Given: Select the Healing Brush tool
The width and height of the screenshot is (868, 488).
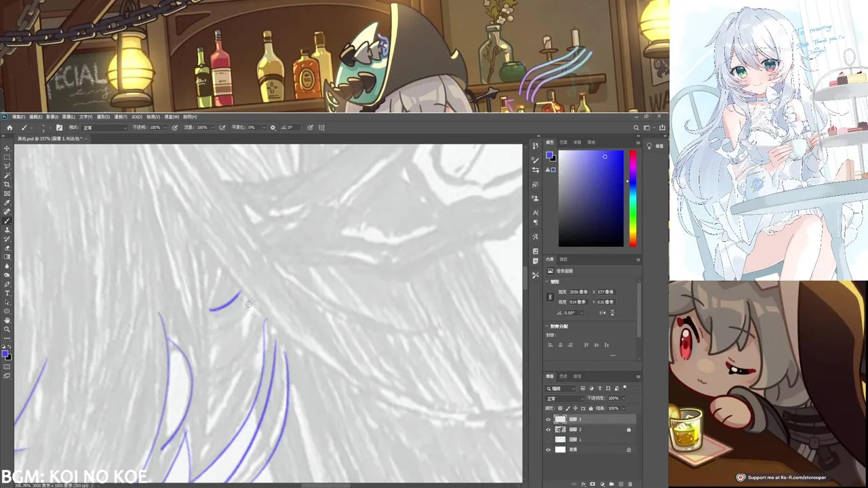Looking at the screenshot, I should (7, 212).
